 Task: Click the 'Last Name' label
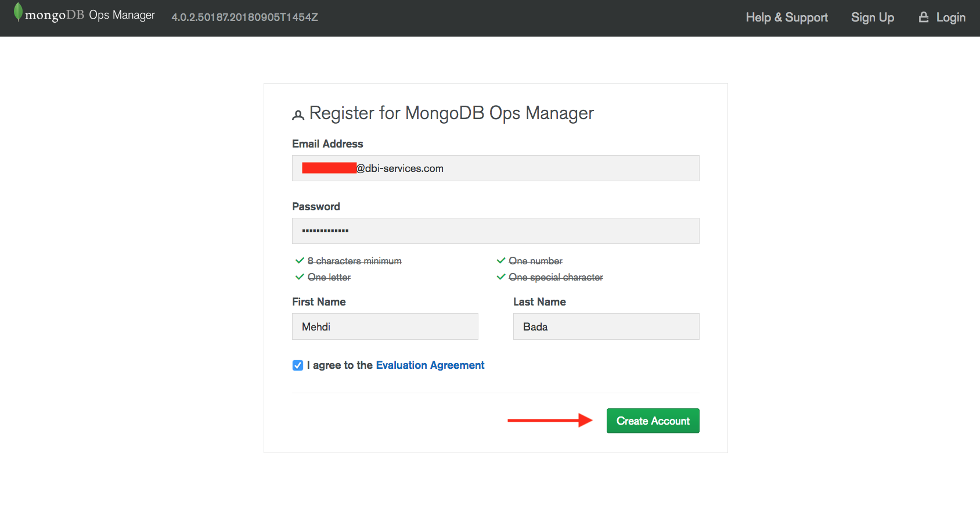point(539,302)
